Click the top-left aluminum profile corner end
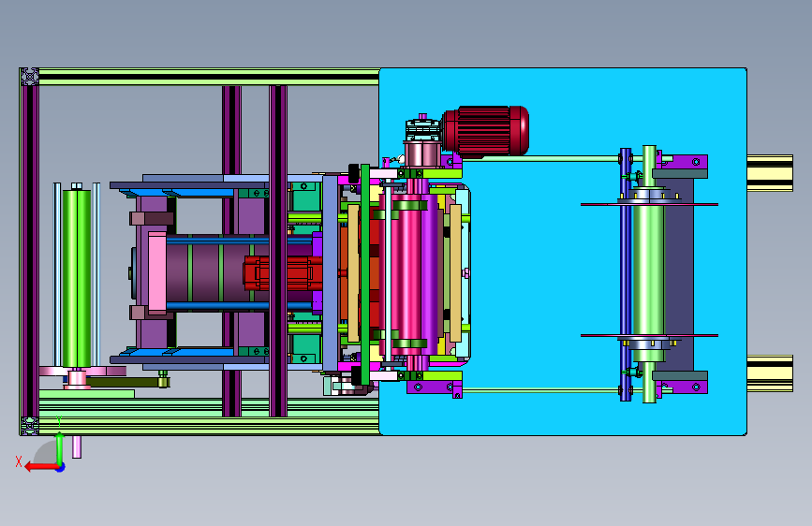Screen dimensions: 812x526 [x=30, y=77]
